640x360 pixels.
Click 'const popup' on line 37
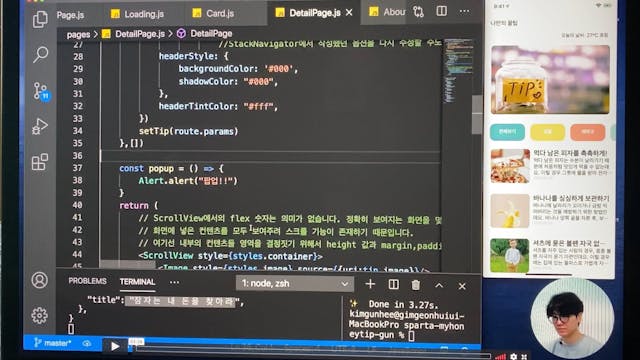click(x=146, y=168)
